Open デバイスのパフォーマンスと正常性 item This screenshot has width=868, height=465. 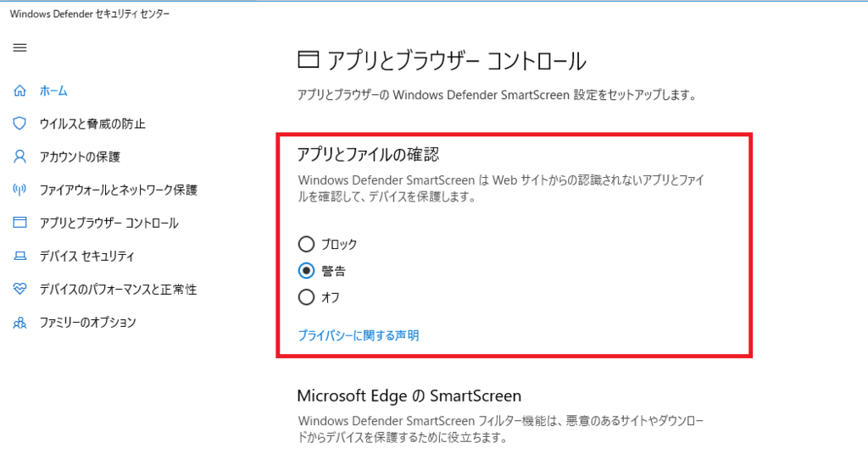tap(118, 289)
